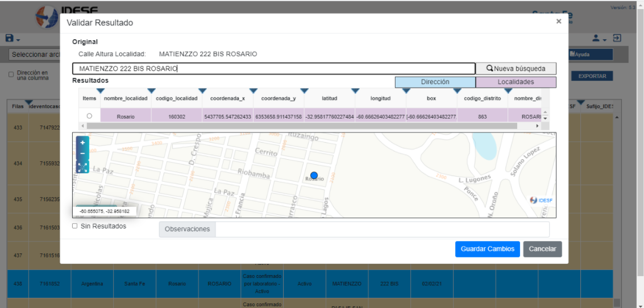Click Ayuda button in background page

coord(590,54)
